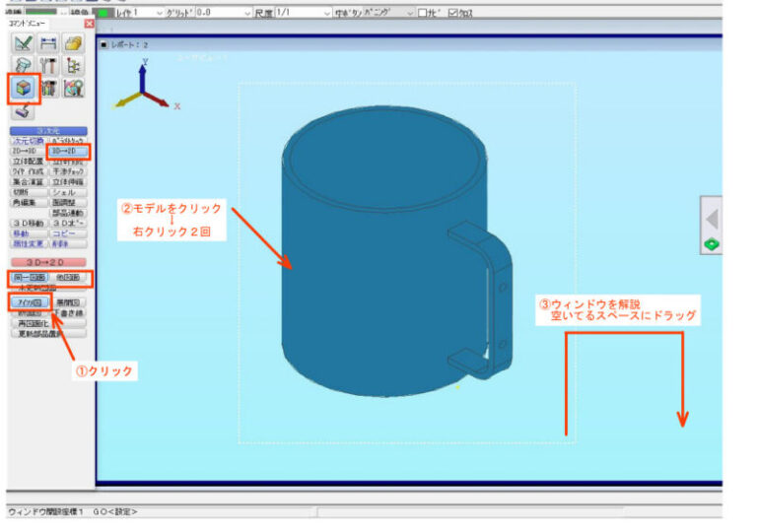Click the 面調整 button

click(68, 202)
